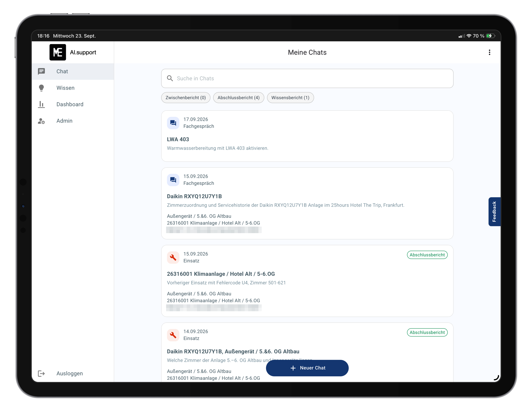This screenshot has width=532, height=412.
Task: Click the ME logo icon
Action: [58, 52]
